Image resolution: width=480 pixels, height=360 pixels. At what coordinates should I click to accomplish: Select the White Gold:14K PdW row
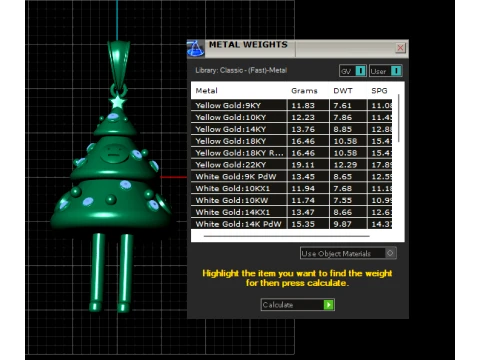tap(292, 224)
